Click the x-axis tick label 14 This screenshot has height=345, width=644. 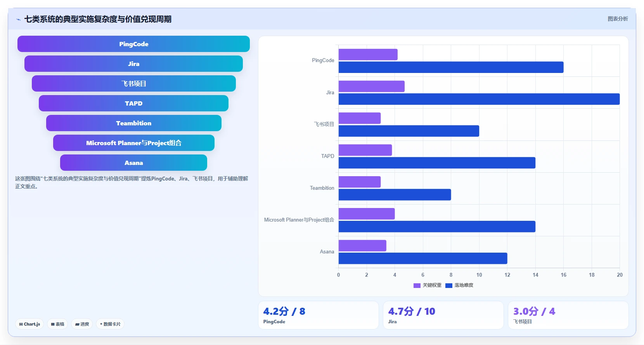pos(535,275)
